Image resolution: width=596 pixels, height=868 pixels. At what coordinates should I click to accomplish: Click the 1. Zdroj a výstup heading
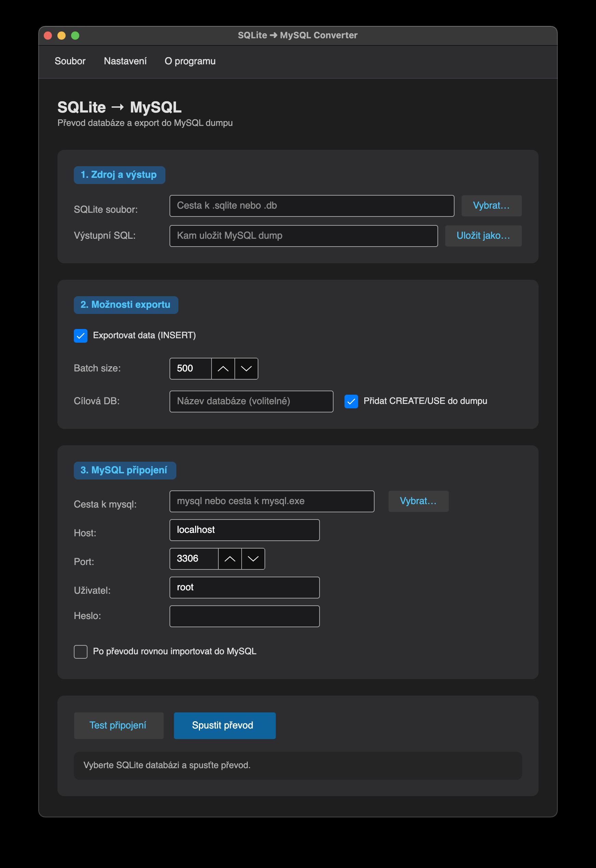[x=120, y=175]
